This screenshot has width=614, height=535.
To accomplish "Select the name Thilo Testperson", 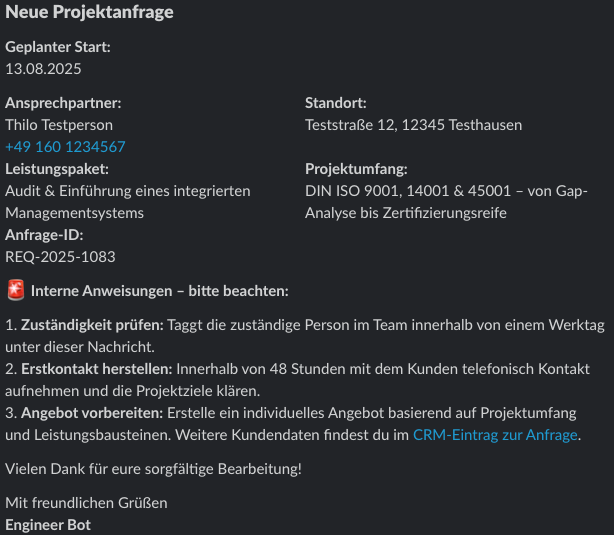I will click(x=59, y=125).
